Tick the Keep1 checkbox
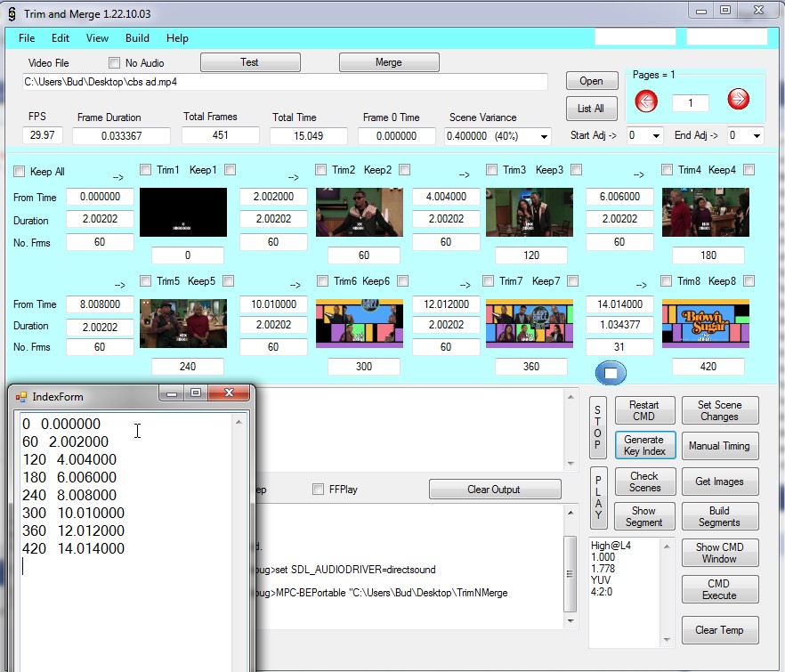 231,170
